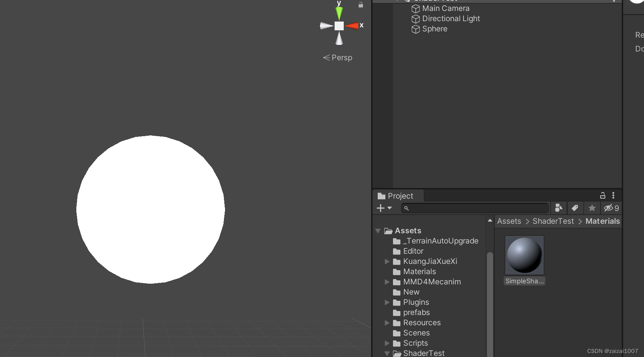Screen dimensions: 644x357
Task: Toggle the padlock icon in the Scene view
Action: click(x=361, y=5)
